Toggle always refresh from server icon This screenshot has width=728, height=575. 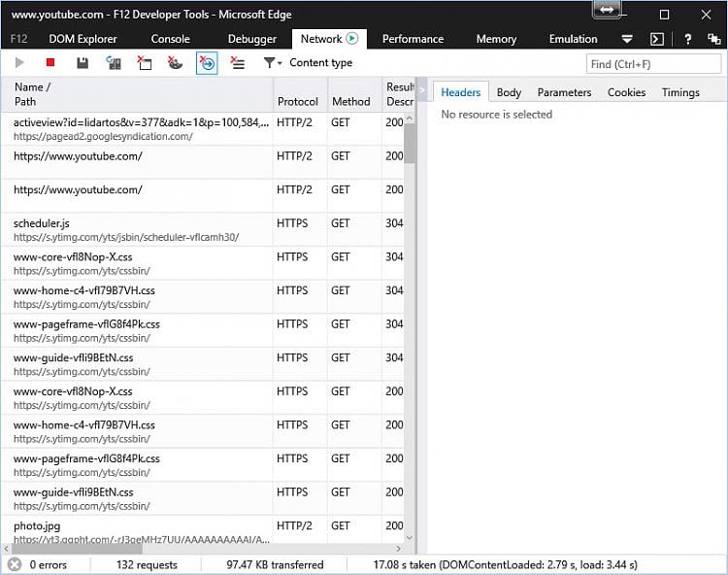[114, 63]
